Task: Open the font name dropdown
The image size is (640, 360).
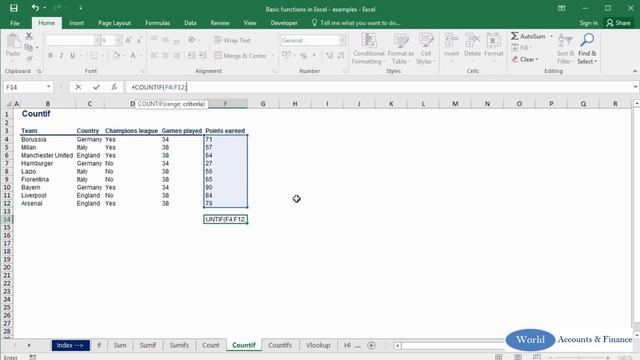Action: pyautogui.click(x=97, y=40)
